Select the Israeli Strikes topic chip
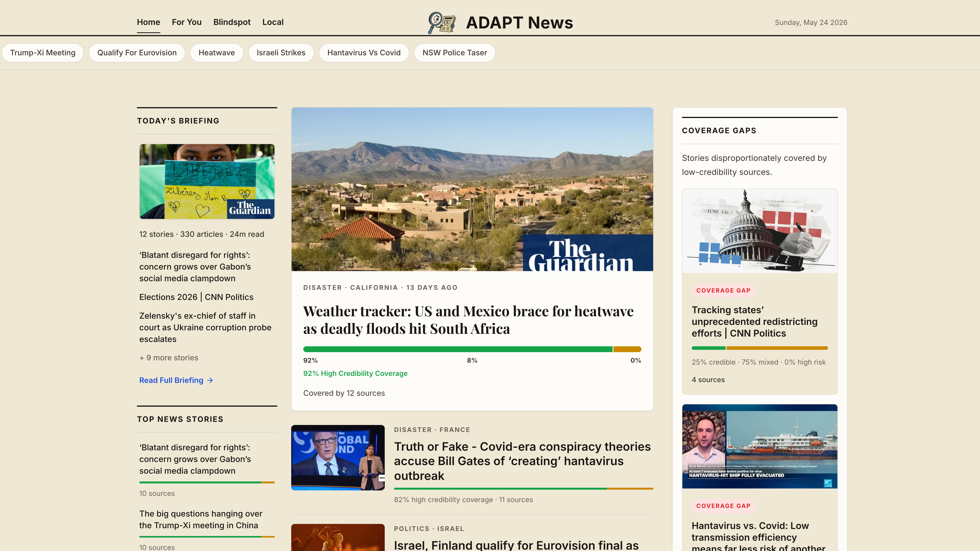This screenshot has height=551, width=980. pos(281,53)
